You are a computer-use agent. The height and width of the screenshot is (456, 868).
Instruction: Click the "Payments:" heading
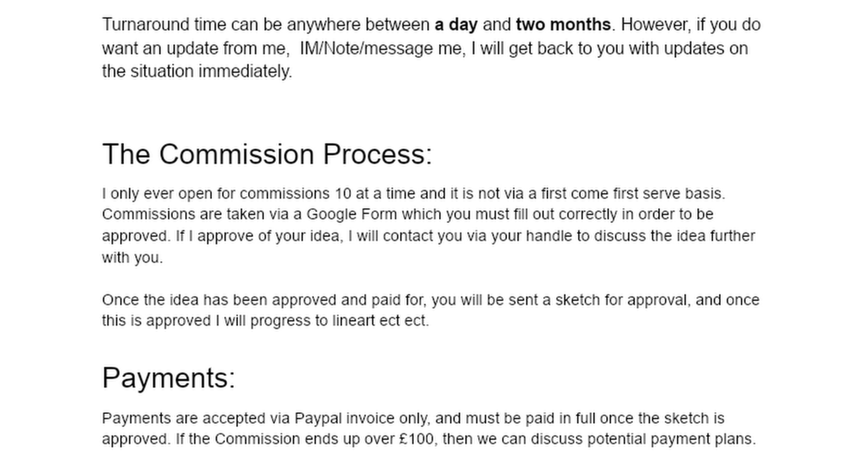pyautogui.click(x=168, y=377)
